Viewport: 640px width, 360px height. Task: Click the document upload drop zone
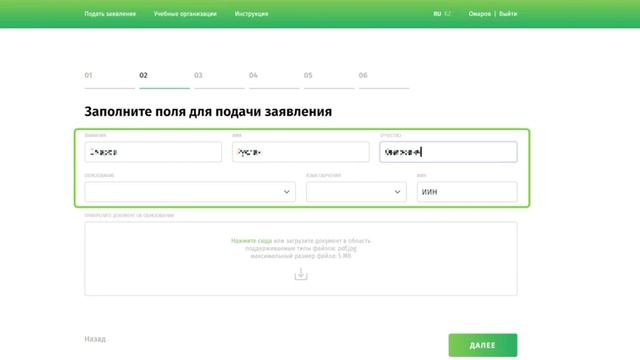tap(301, 259)
